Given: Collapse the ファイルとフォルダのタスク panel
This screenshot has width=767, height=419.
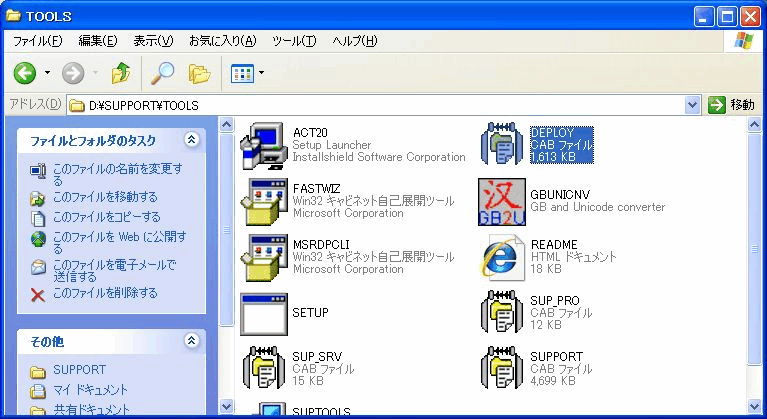Looking at the screenshot, I should 191,140.
